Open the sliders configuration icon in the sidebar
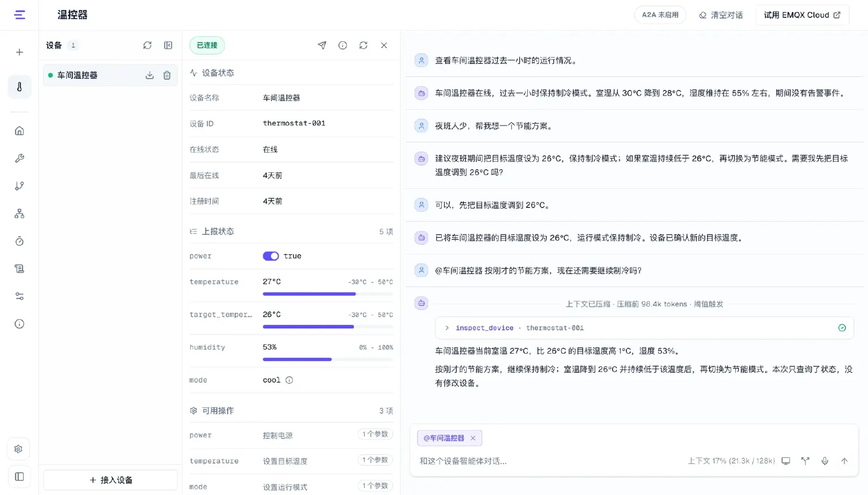 (x=19, y=296)
